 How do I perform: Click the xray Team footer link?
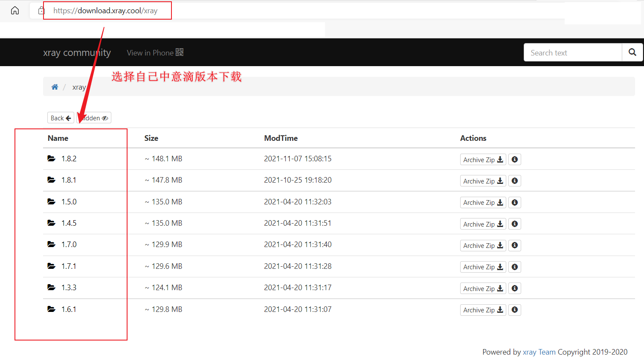coord(539,352)
